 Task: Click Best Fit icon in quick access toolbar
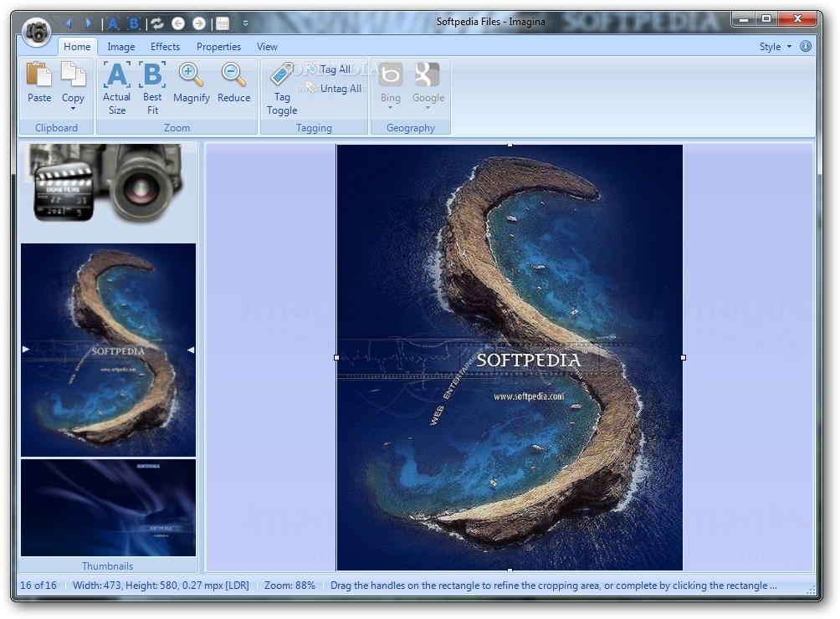click(134, 23)
